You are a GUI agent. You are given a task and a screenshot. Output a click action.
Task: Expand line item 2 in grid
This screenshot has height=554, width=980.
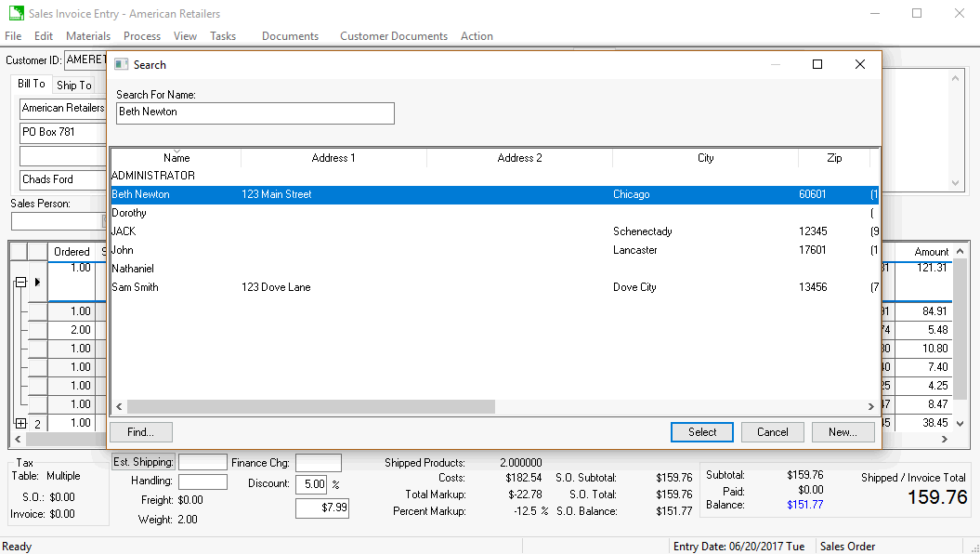click(20, 423)
